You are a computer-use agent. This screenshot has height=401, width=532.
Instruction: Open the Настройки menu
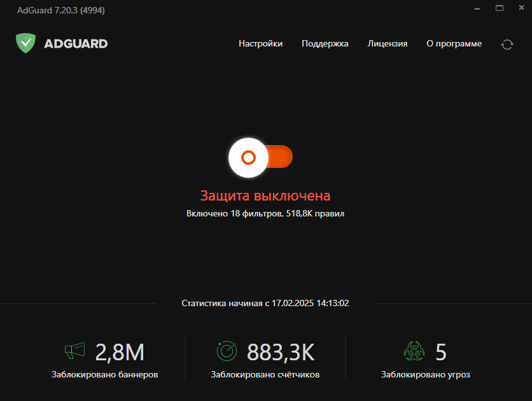click(x=260, y=44)
